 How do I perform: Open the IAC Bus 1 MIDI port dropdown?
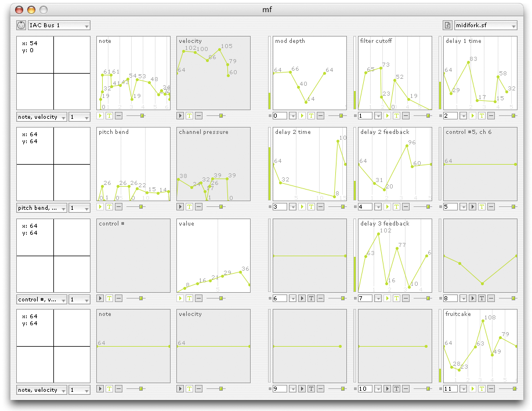tap(59, 26)
